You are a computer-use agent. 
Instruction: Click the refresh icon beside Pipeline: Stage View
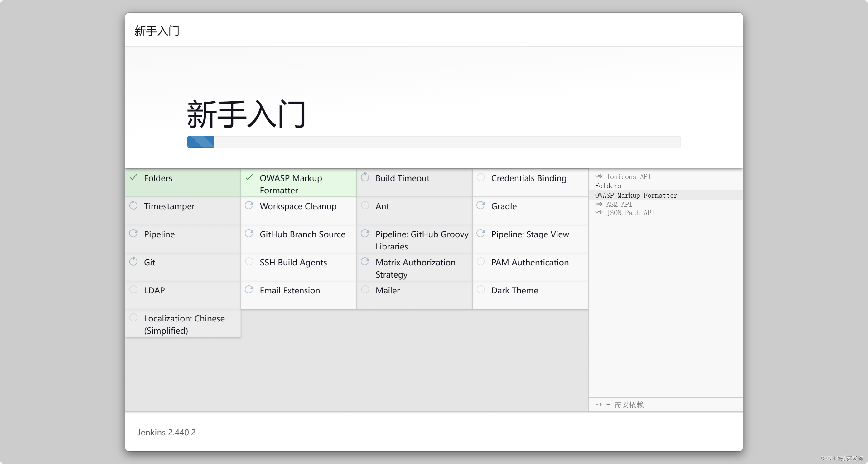click(481, 233)
